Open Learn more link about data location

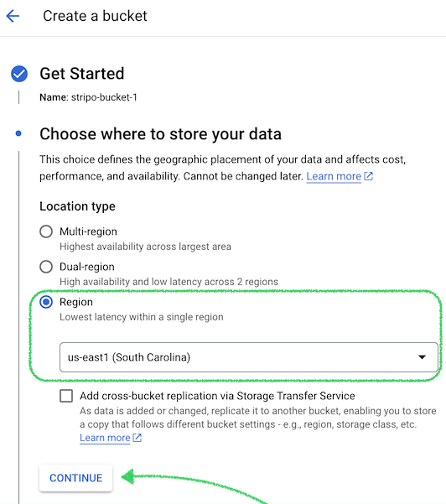(334, 176)
